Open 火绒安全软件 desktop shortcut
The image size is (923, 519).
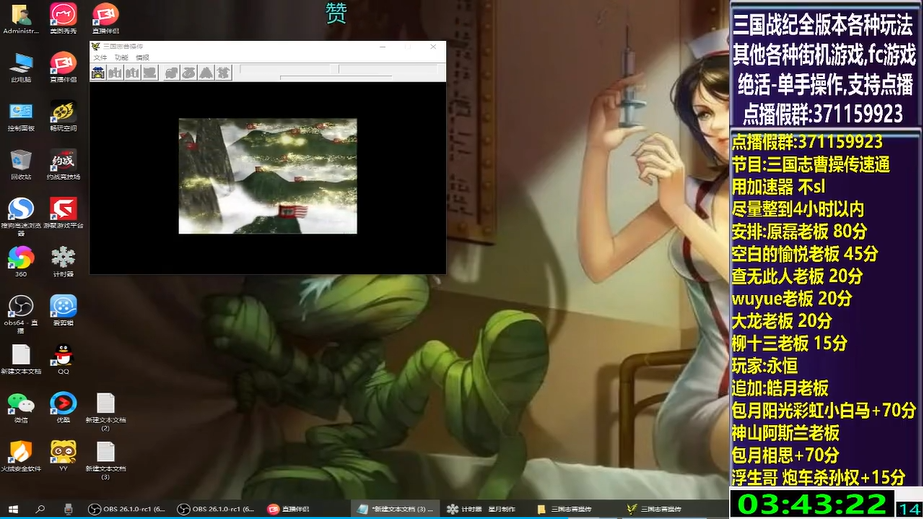pyautogui.click(x=21, y=457)
